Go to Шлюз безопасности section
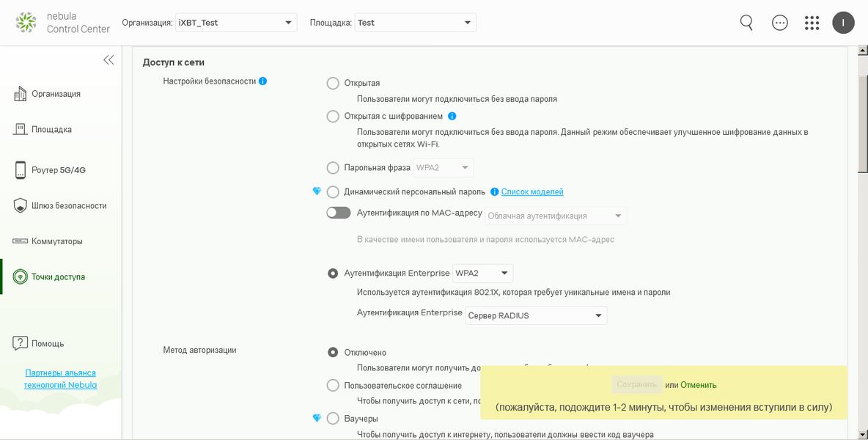This screenshot has width=868, height=440. click(x=69, y=206)
